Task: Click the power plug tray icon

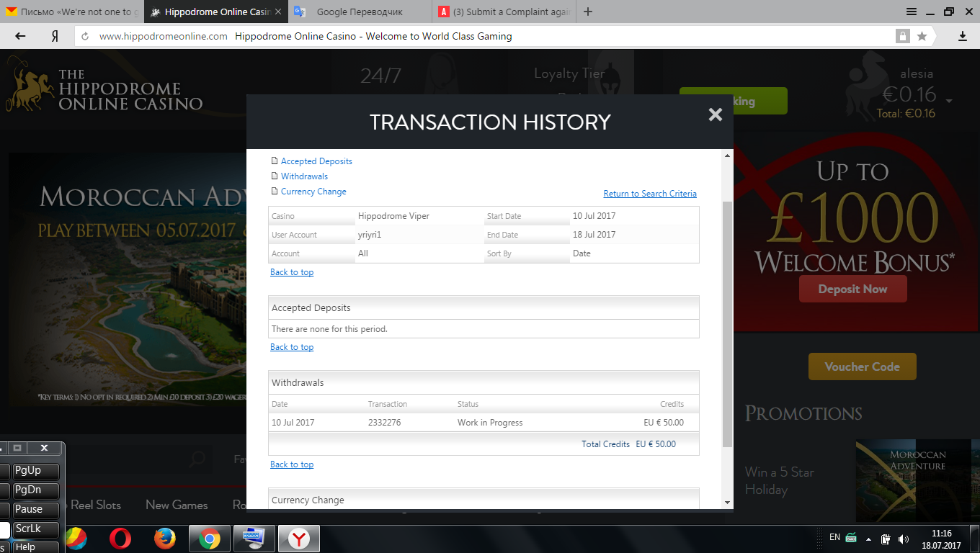Action: 886,539
